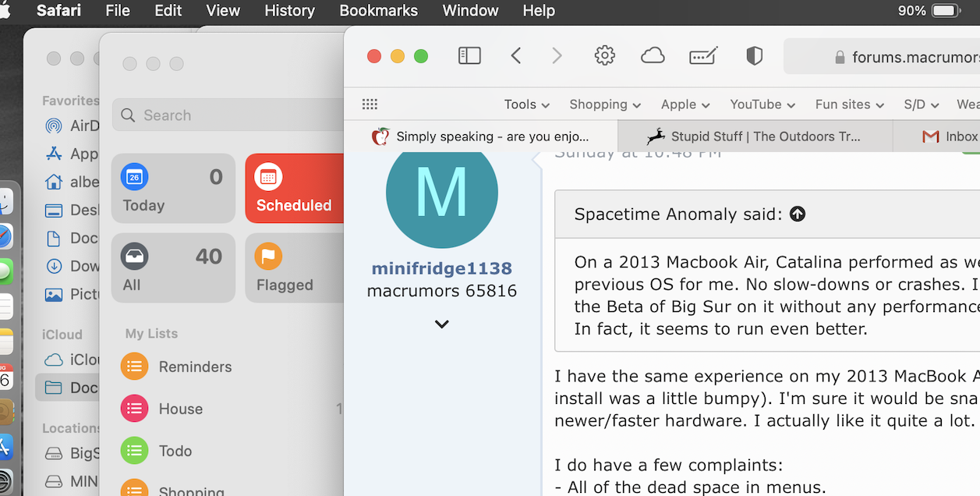
Task: Click Calendar icon in the Dock
Action: click(5, 378)
